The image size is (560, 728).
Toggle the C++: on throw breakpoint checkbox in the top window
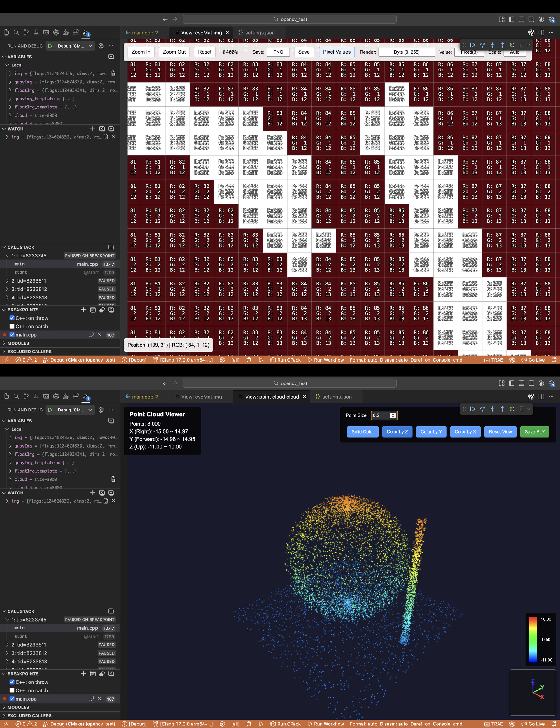12,318
